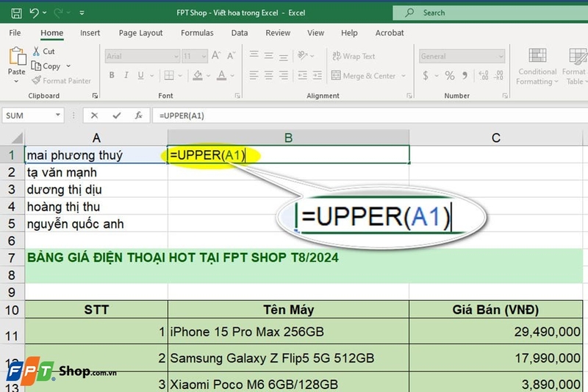Image resolution: width=588 pixels, height=392 pixels.
Task: Switch to the Formulas tab
Action: tap(197, 33)
